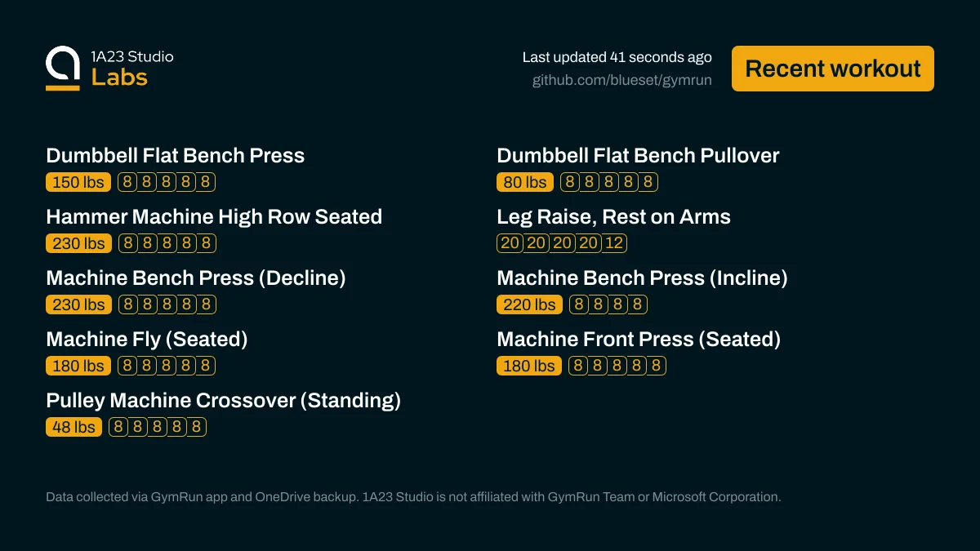Click the 1A23 Studio Labs logo icon
The height and width of the screenshot is (551, 980).
(x=63, y=68)
